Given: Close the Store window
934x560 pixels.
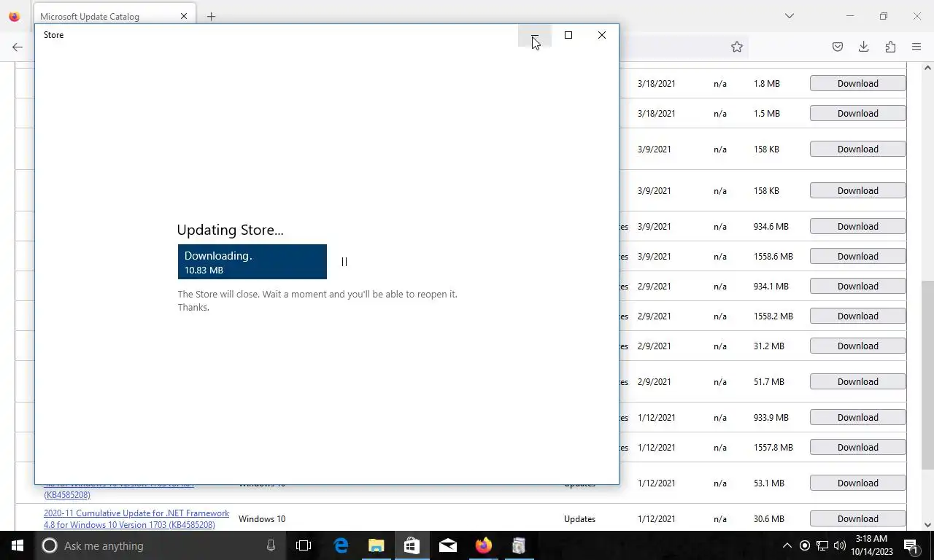Looking at the screenshot, I should click(x=602, y=35).
